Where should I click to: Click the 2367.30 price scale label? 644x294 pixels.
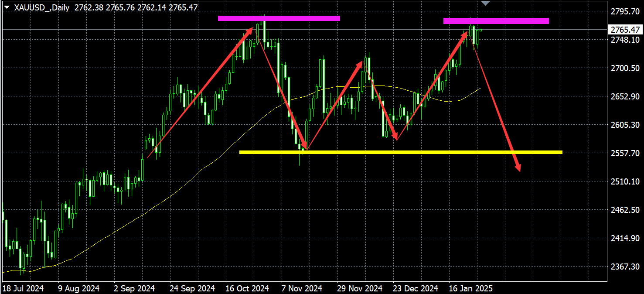[x=625, y=267]
